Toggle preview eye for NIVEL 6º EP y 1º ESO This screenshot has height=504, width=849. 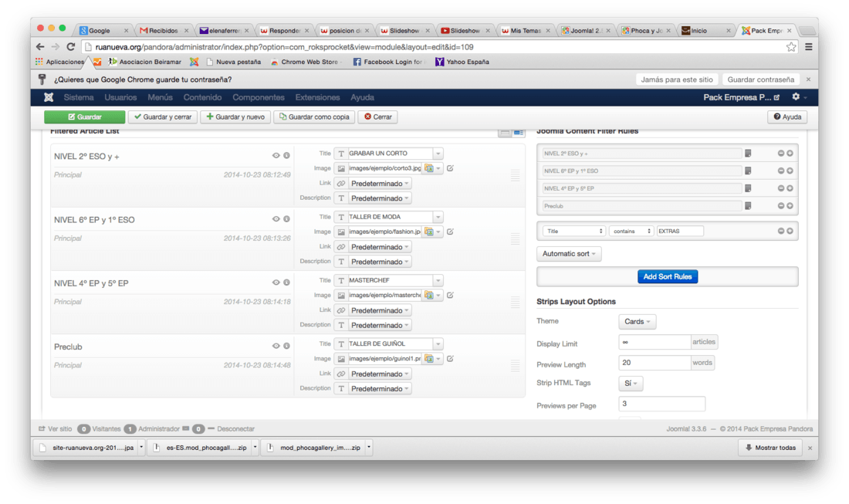click(276, 218)
